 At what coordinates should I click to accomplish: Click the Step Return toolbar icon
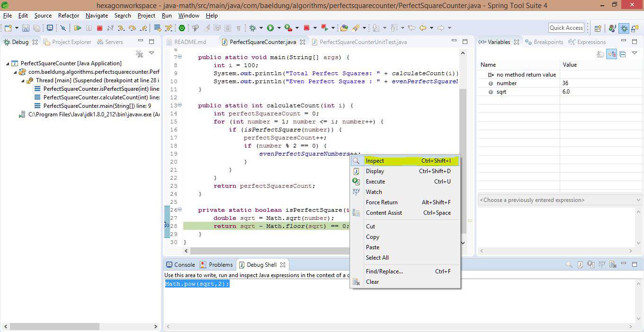pyautogui.click(x=143, y=28)
